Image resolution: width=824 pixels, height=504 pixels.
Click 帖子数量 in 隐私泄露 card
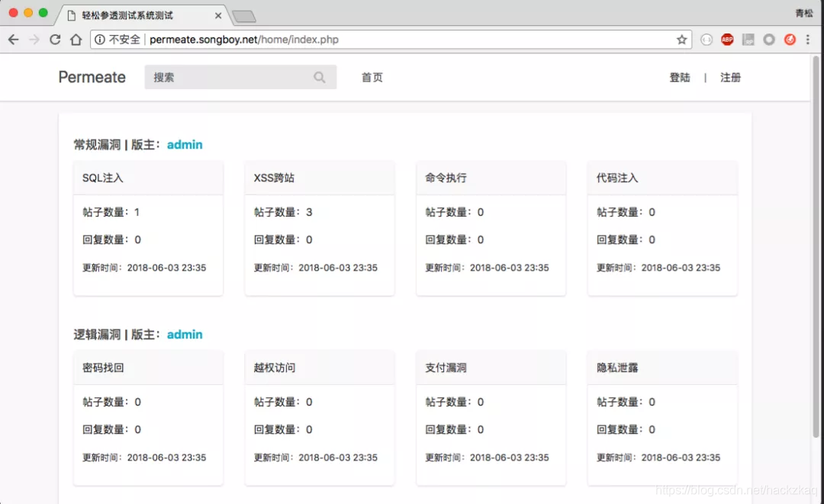click(x=626, y=402)
